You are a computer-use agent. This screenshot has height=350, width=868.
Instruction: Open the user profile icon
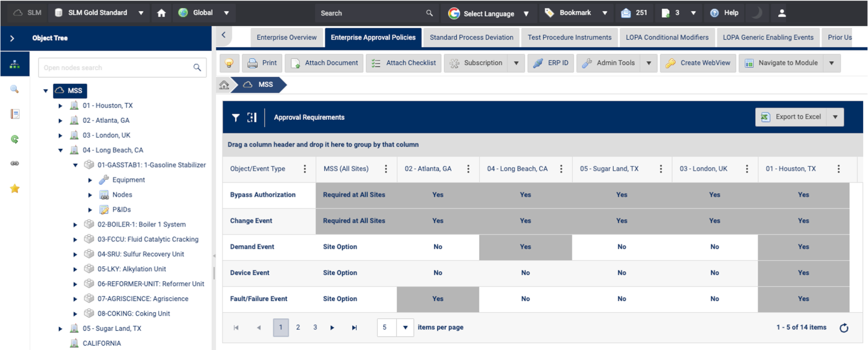point(782,13)
